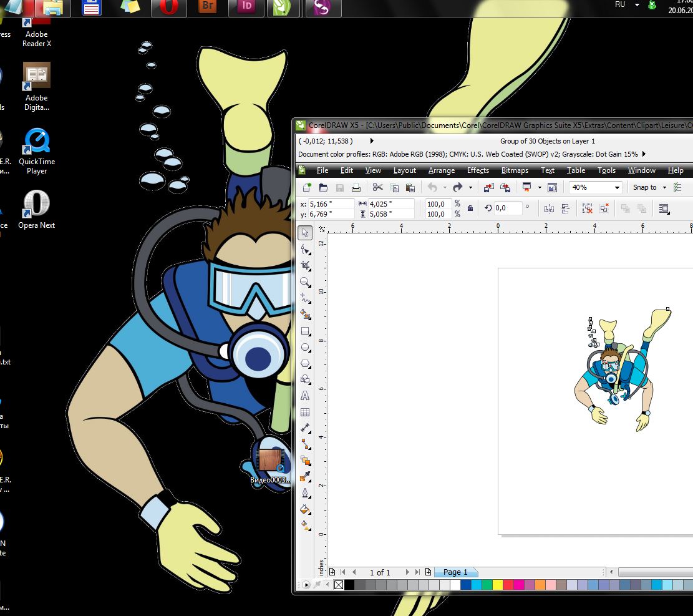This screenshot has height=616, width=693.
Task: Click the Export icon in the toolbar
Action: tap(505, 187)
